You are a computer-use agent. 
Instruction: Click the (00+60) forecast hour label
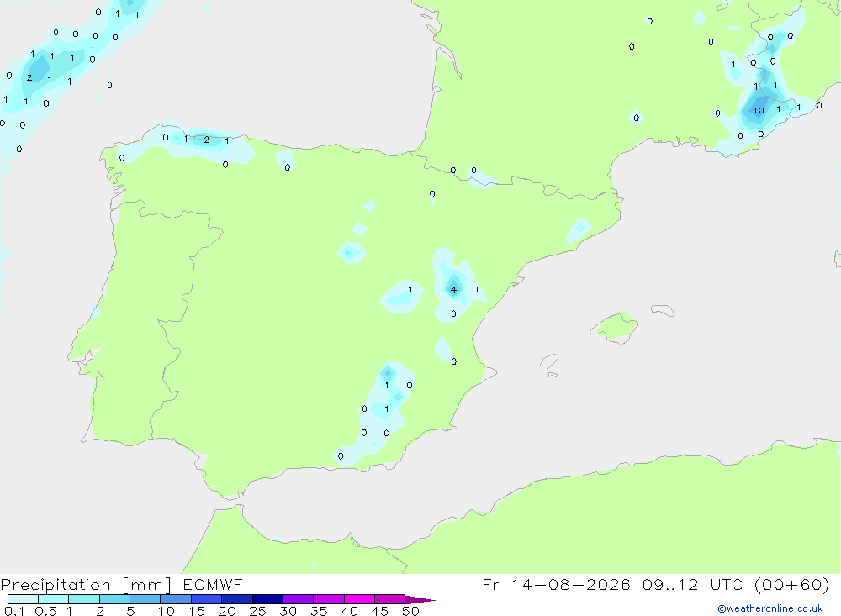[x=791, y=584]
